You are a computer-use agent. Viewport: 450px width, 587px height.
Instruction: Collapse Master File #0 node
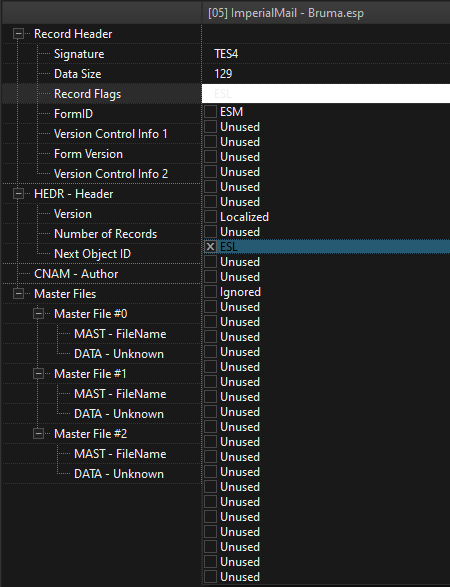point(38,313)
